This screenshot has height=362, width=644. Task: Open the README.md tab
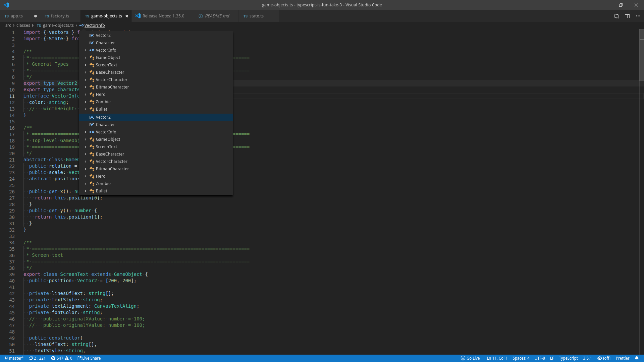217,16
